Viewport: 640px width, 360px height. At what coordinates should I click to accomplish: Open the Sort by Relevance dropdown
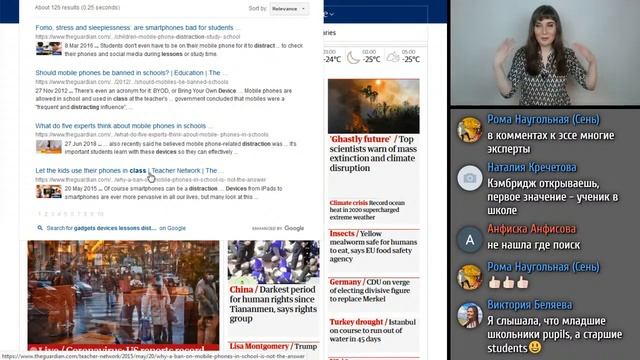289,9
